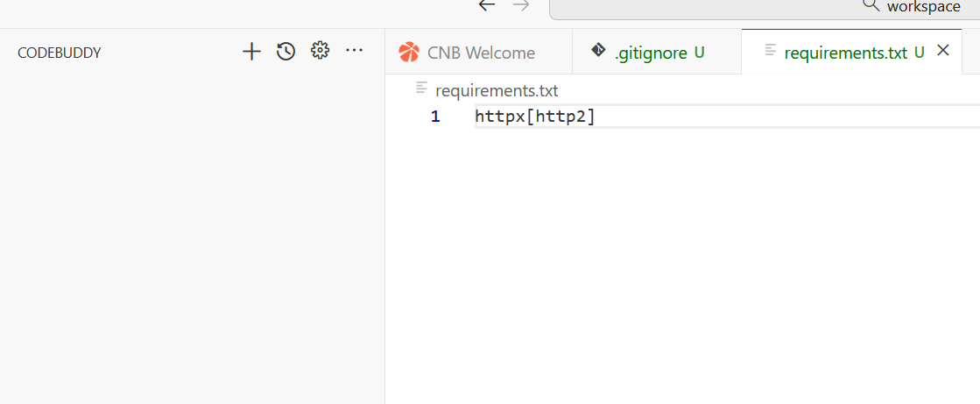Click the CODEBUDDY panel title
Screen dimensions: 980x404
pos(60,53)
